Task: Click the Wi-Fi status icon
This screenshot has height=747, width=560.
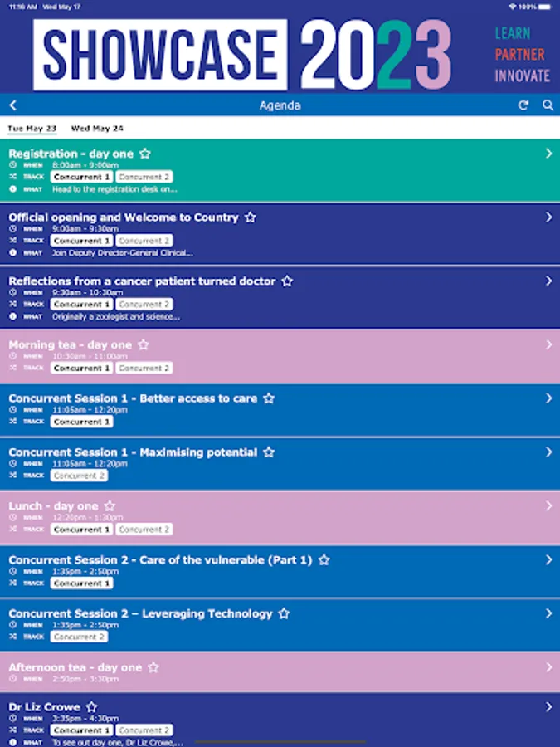Action: (513, 7)
